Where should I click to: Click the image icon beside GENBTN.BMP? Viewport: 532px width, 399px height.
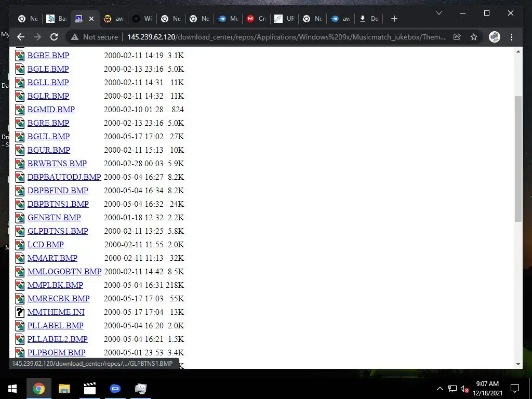[20, 218]
